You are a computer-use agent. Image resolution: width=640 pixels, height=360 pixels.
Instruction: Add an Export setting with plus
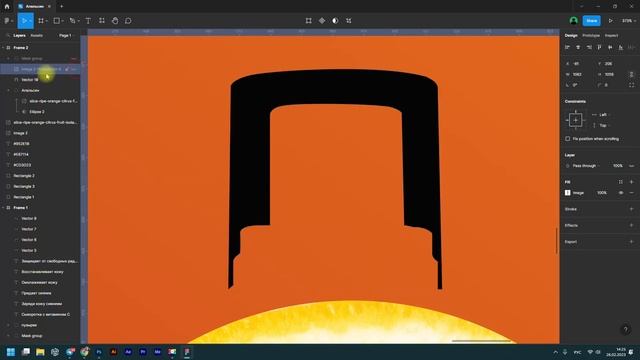(x=631, y=242)
